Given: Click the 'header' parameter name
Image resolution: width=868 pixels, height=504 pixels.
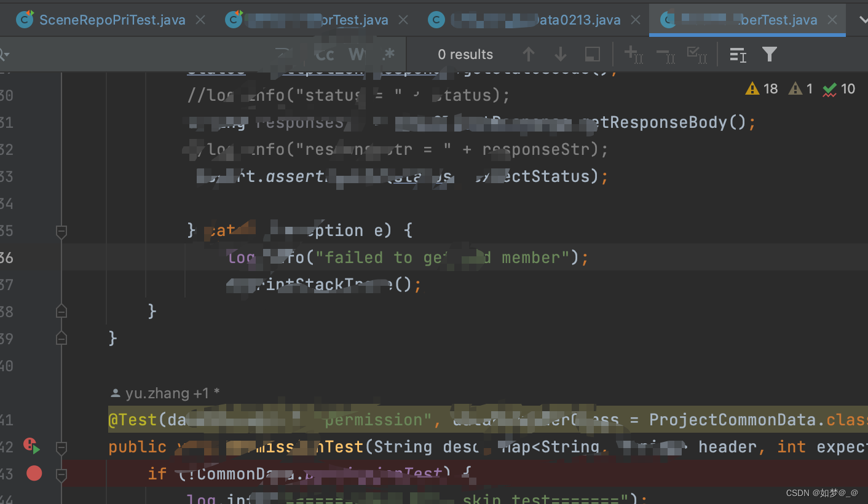Looking at the screenshot, I should click(727, 447).
